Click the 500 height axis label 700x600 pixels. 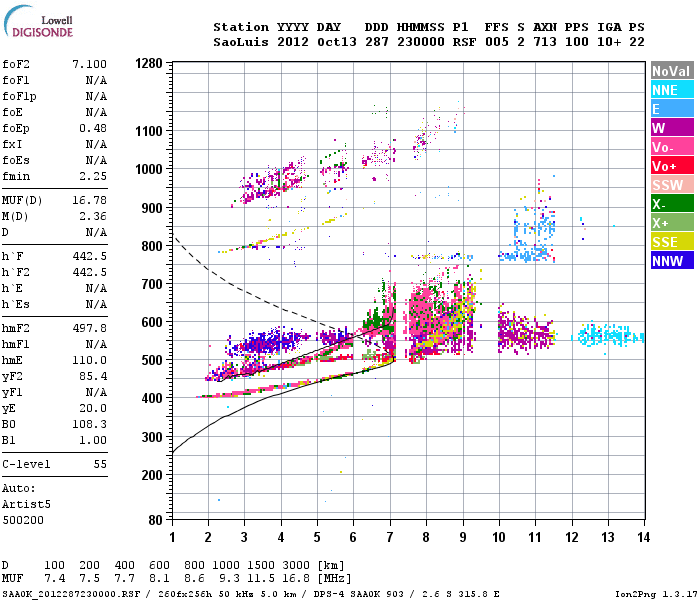click(152, 360)
